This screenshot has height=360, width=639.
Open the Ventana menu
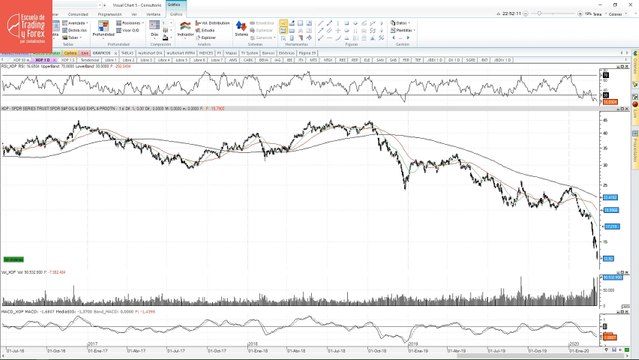[153, 14]
